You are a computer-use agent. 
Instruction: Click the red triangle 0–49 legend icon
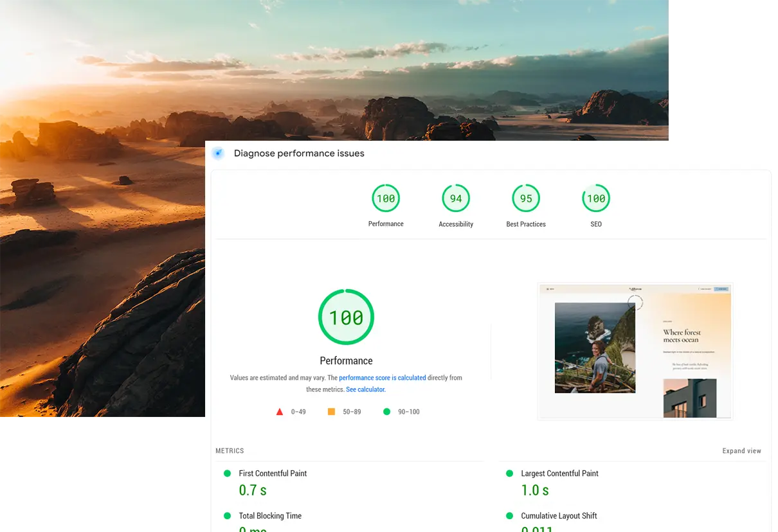pos(280,412)
